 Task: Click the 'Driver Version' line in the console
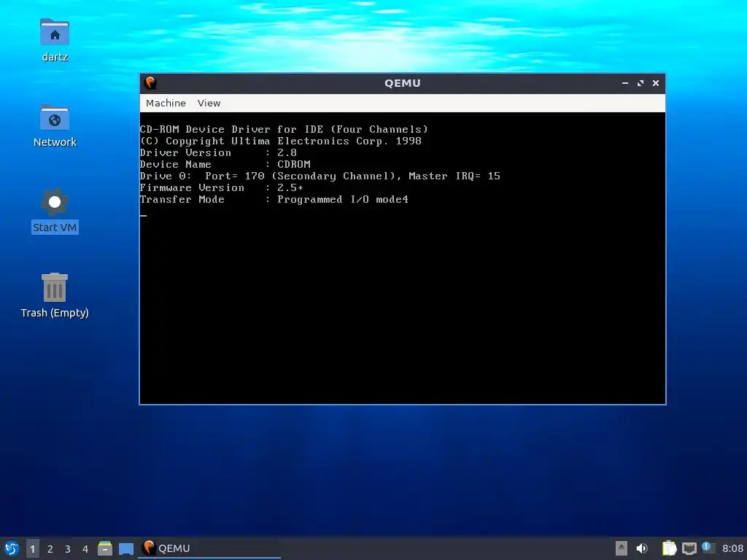tap(218, 153)
